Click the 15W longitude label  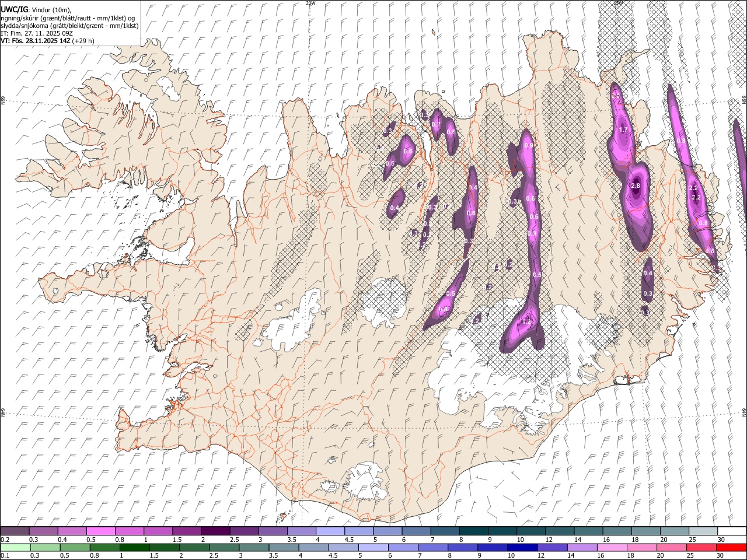coord(618,3)
